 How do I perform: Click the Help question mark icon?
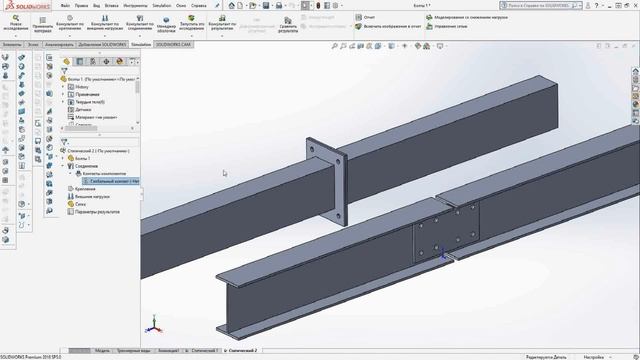pyautogui.click(x=596, y=6)
